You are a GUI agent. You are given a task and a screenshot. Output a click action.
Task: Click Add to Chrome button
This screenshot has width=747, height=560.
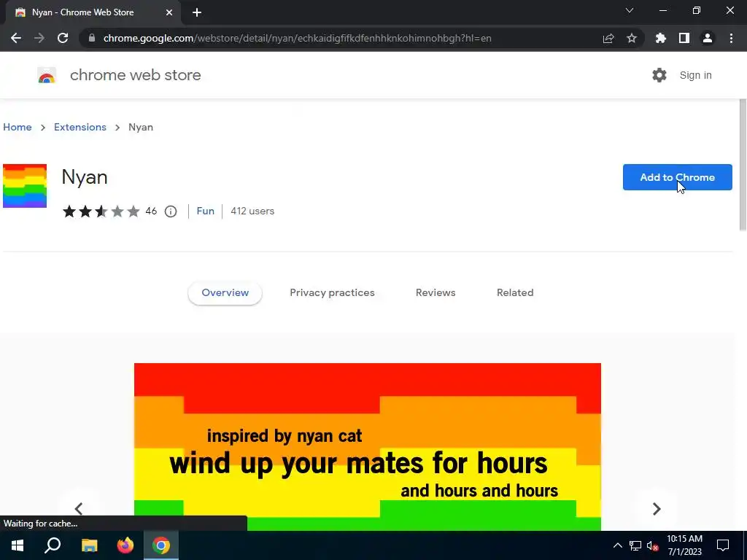678,177
